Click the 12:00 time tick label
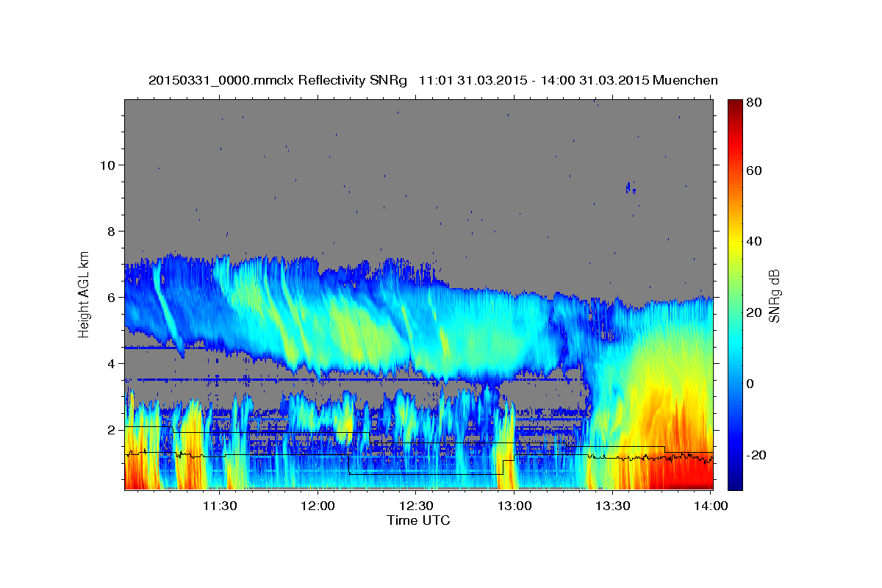 (x=318, y=506)
